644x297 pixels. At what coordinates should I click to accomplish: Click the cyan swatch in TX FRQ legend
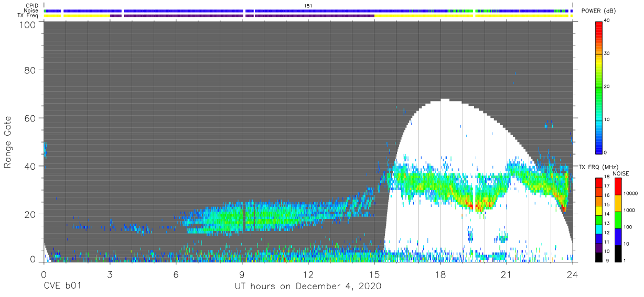point(598,228)
